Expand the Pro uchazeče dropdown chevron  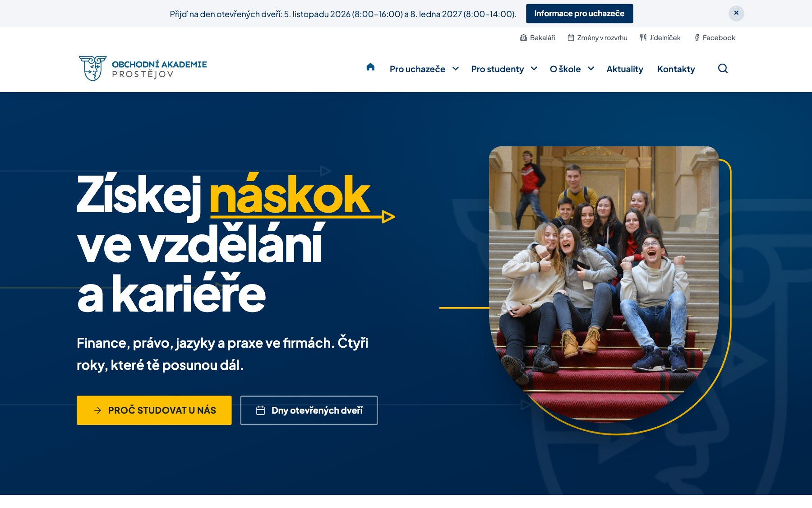pyautogui.click(x=456, y=69)
